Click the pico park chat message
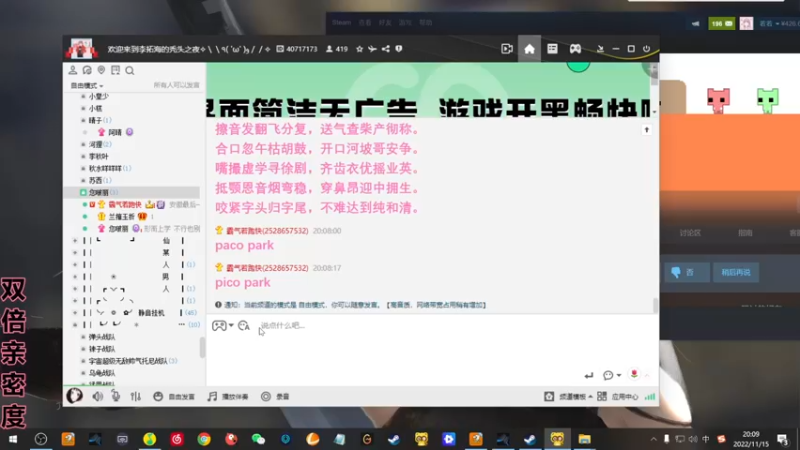The height and width of the screenshot is (450, 800). (243, 283)
